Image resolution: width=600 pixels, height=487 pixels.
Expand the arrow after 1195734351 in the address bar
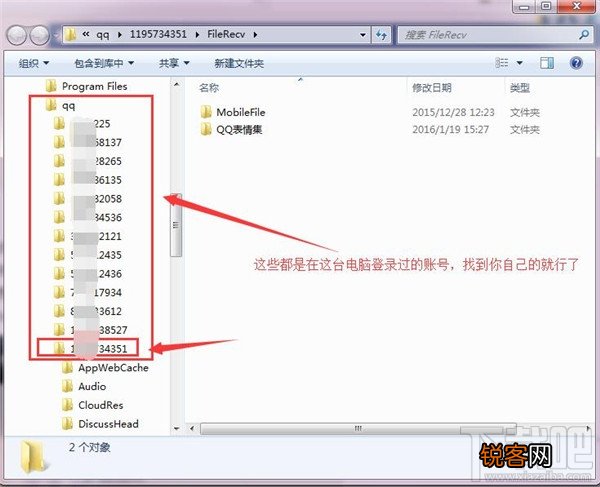click(197, 35)
